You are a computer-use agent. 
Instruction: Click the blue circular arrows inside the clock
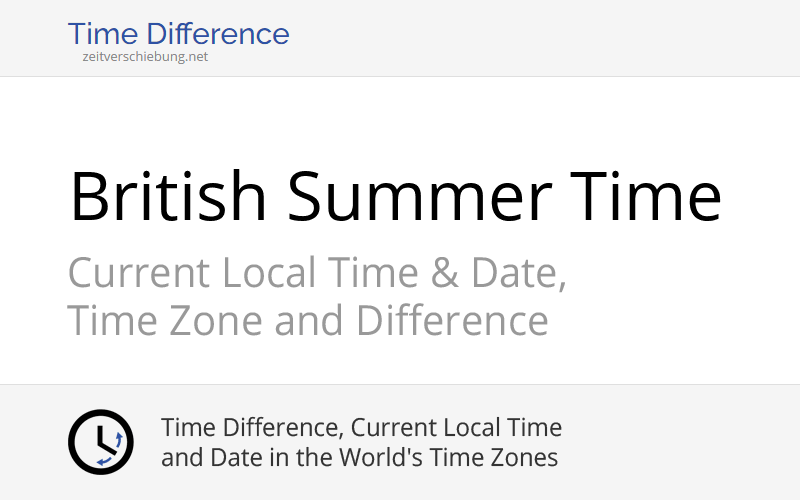point(112,448)
